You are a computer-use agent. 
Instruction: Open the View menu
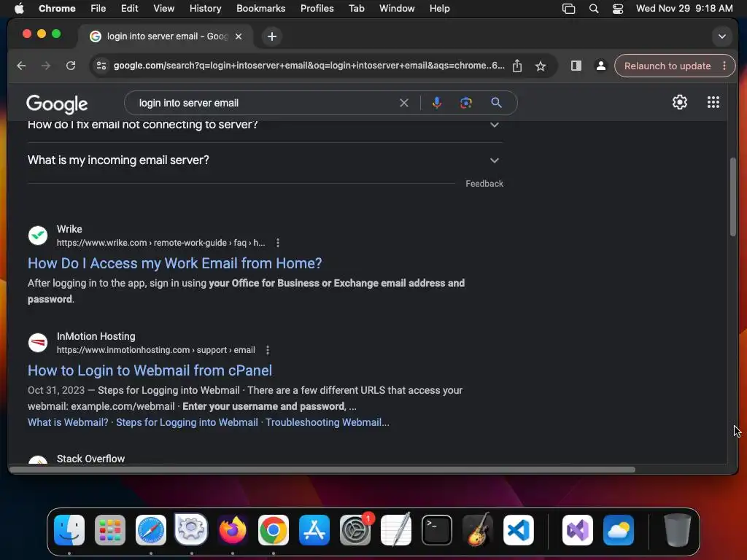coord(164,9)
